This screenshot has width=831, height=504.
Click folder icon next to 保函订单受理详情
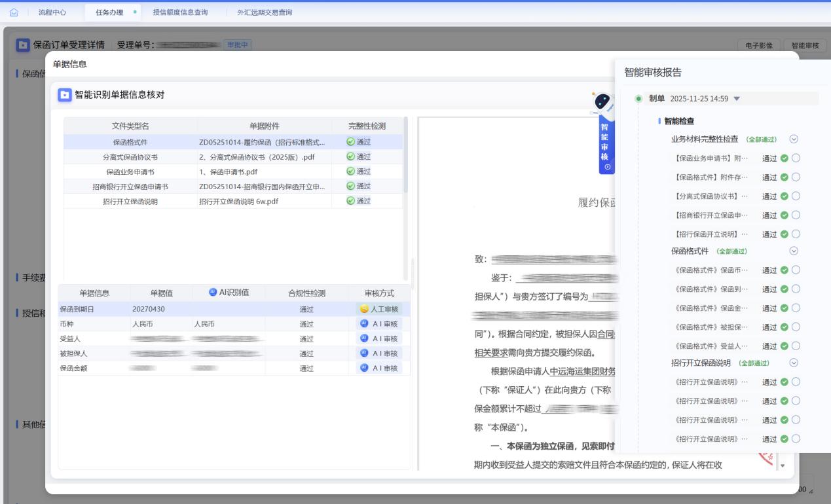point(23,45)
